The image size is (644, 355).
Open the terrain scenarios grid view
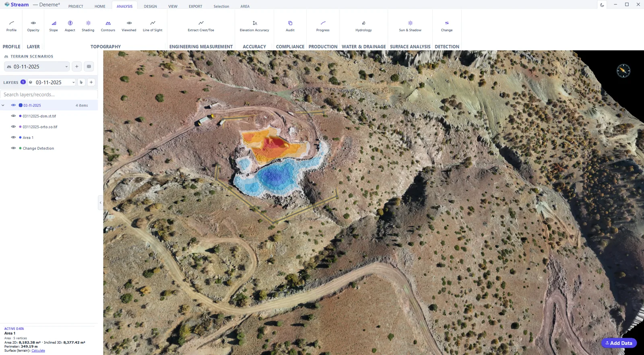click(x=89, y=66)
